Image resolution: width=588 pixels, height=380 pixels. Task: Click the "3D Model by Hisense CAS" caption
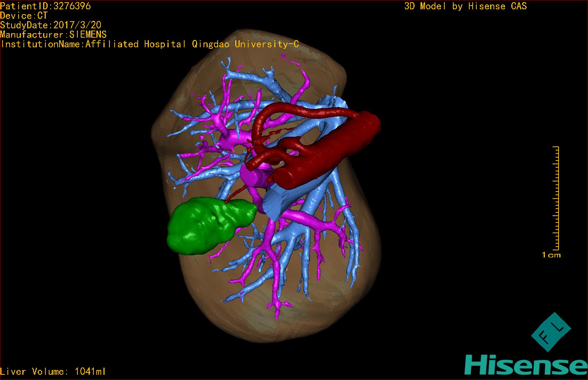466,6
